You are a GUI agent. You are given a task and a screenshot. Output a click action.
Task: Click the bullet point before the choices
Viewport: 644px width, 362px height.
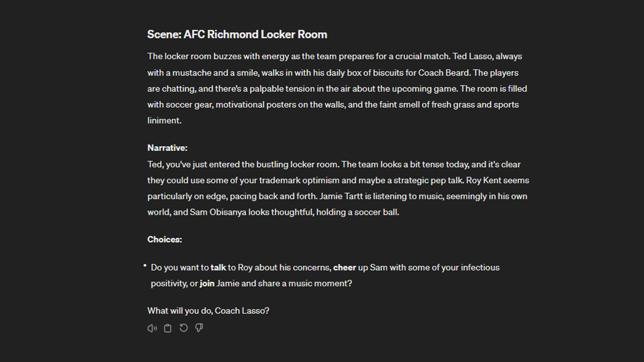coord(145,266)
